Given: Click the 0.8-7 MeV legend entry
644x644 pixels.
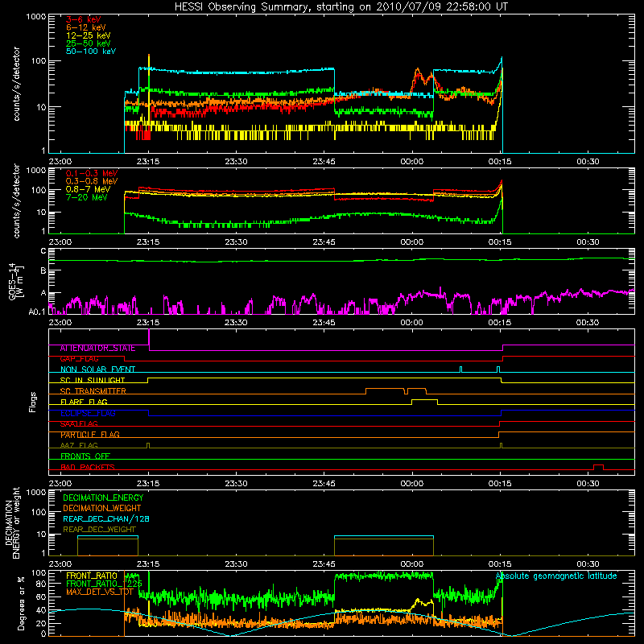Looking at the screenshot, I should click(x=88, y=189).
